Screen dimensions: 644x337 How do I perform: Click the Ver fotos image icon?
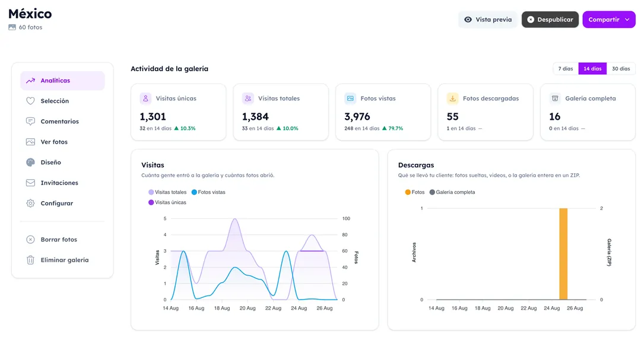click(30, 142)
